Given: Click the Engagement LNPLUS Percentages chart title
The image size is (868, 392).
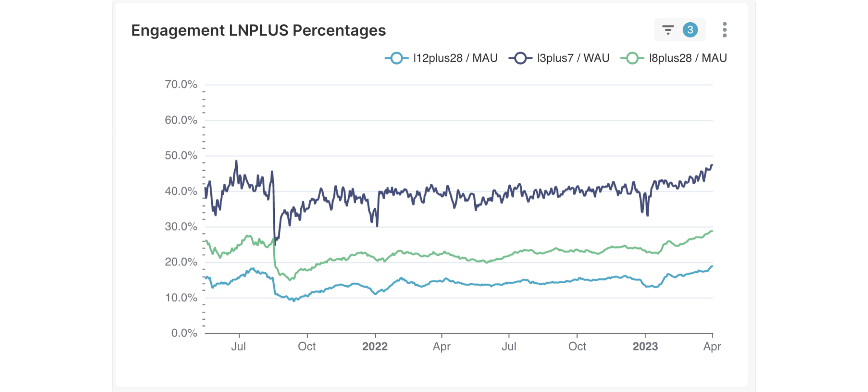Looking at the screenshot, I should tap(258, 30).
